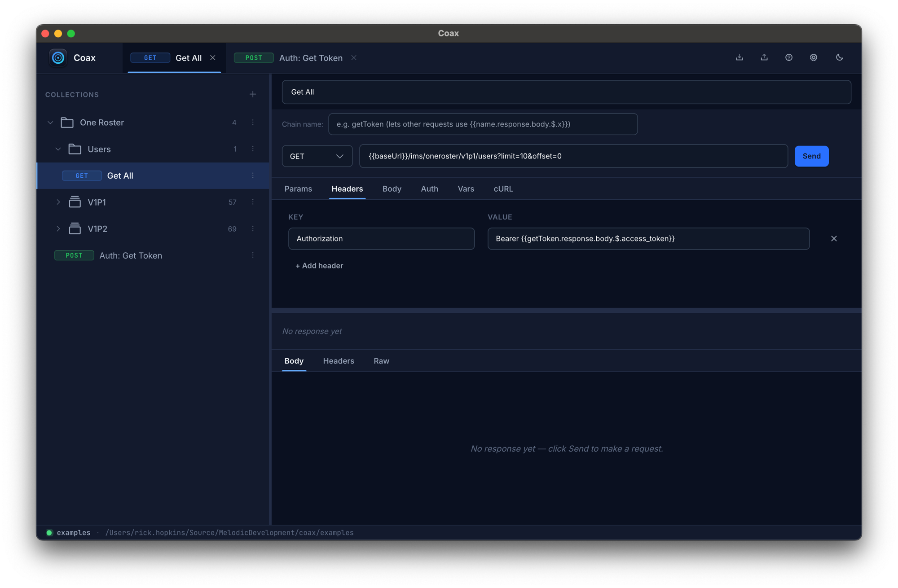
Task: Click the V1P1 collection label
Action: tap(97, 202)
